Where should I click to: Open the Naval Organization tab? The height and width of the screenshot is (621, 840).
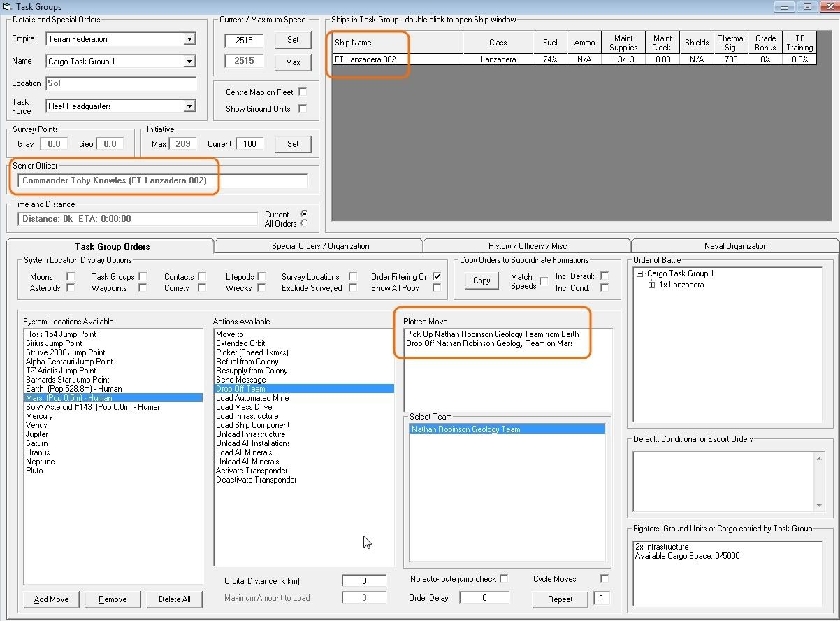[x=736, y=246]
